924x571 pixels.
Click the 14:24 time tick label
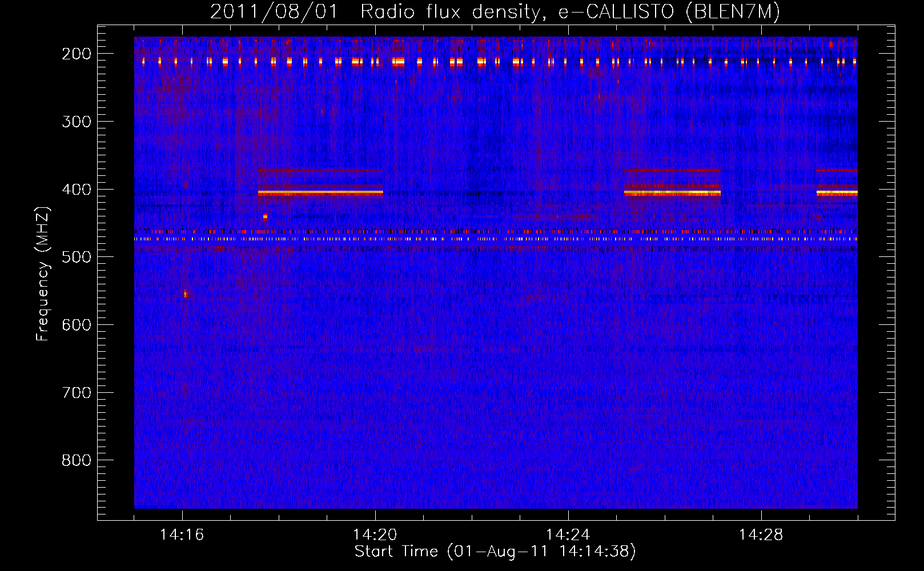[x=568, y=535]
